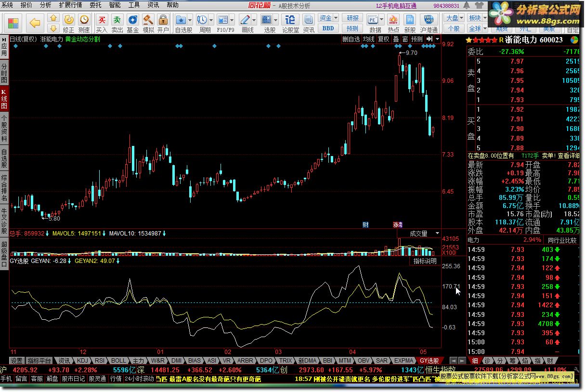This screenshot has width=585, height=392.
Task: Click the 查看详细 order link
Action: pos(569,156)
